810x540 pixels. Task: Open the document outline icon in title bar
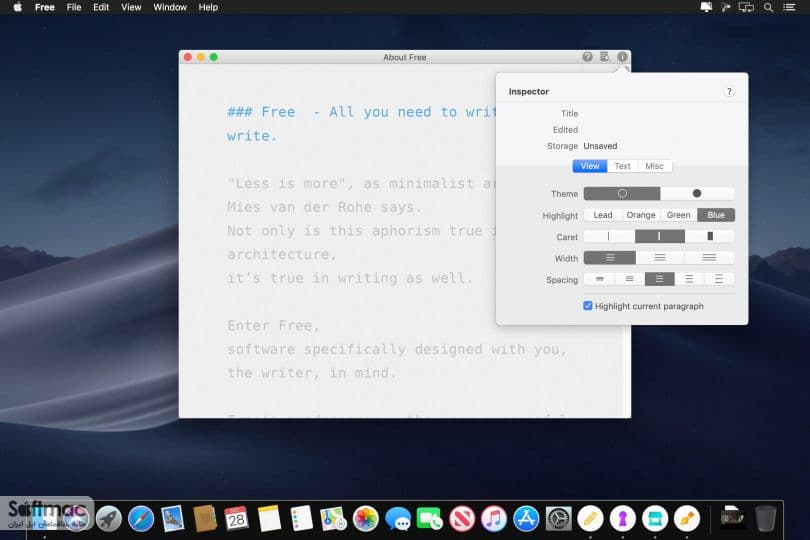(x=604, y=57)
